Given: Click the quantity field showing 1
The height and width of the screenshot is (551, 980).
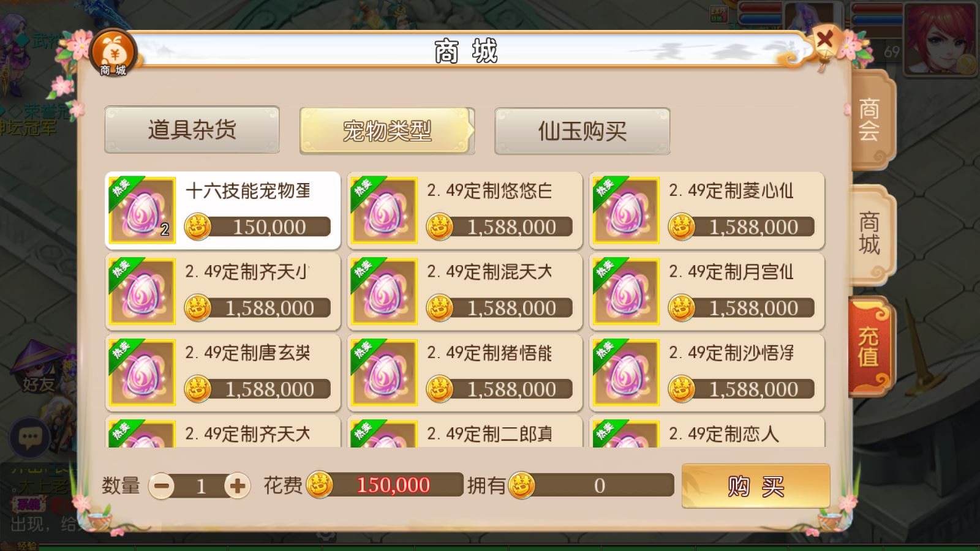Looking at the screenshot, I should click(x=200, y=486).
